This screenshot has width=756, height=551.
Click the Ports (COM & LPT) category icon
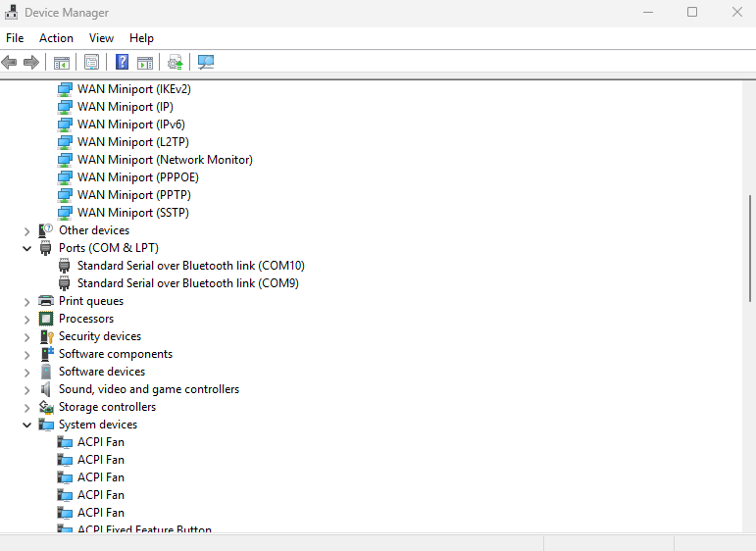pyautogui.click(x=46, y=248)
